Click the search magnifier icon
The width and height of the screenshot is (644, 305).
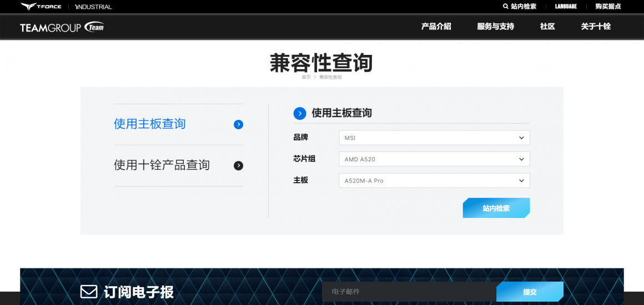pyautogui.click(x=506, y=6)
